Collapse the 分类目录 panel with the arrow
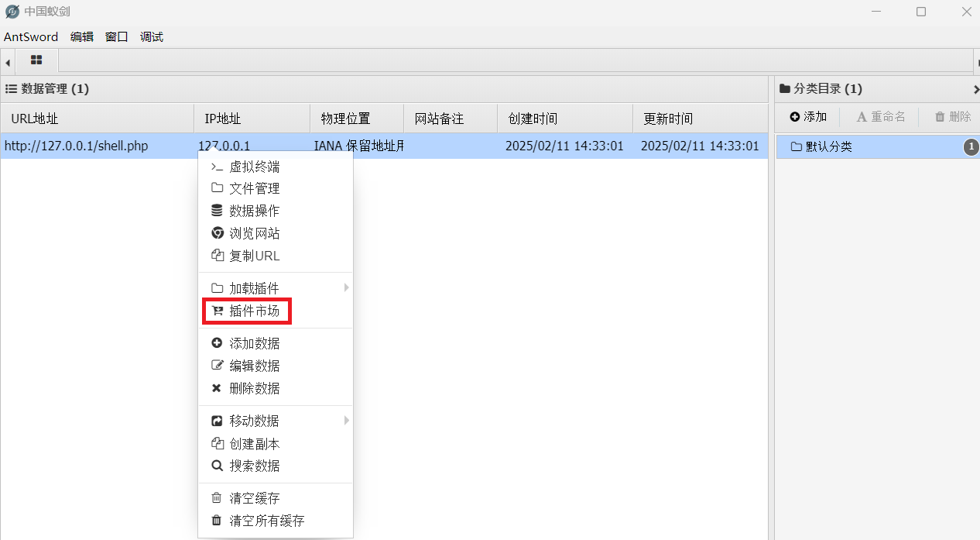 click(975, 89)
